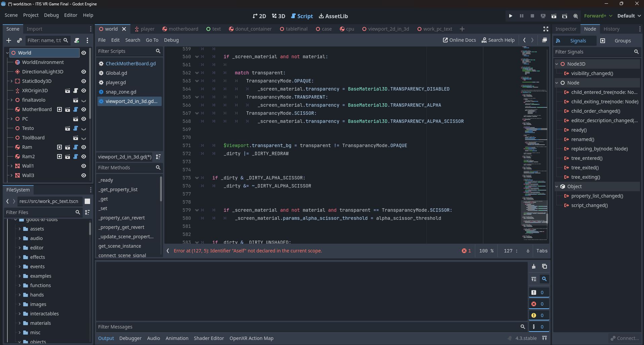Toggle standard messages filter in output
The image size is (644, 345).
[x=539, y=292]
